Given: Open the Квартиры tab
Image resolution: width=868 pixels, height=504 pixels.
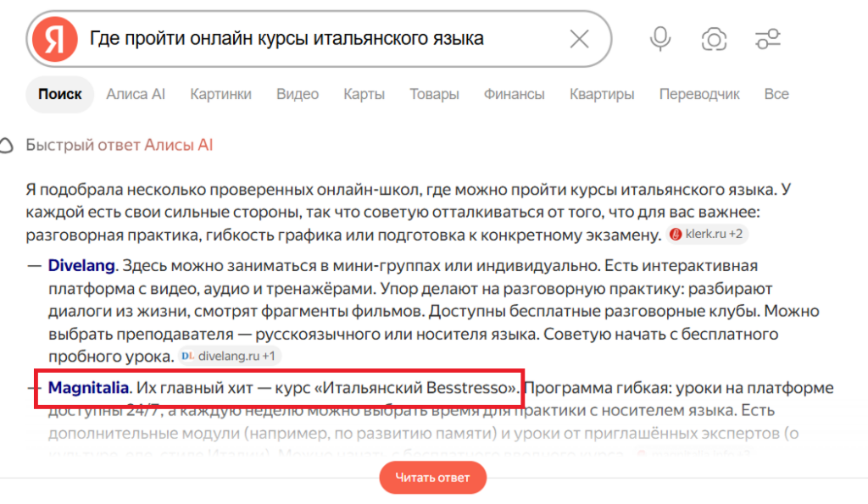Looking at the screenshot, I should [x=602, y=94].
